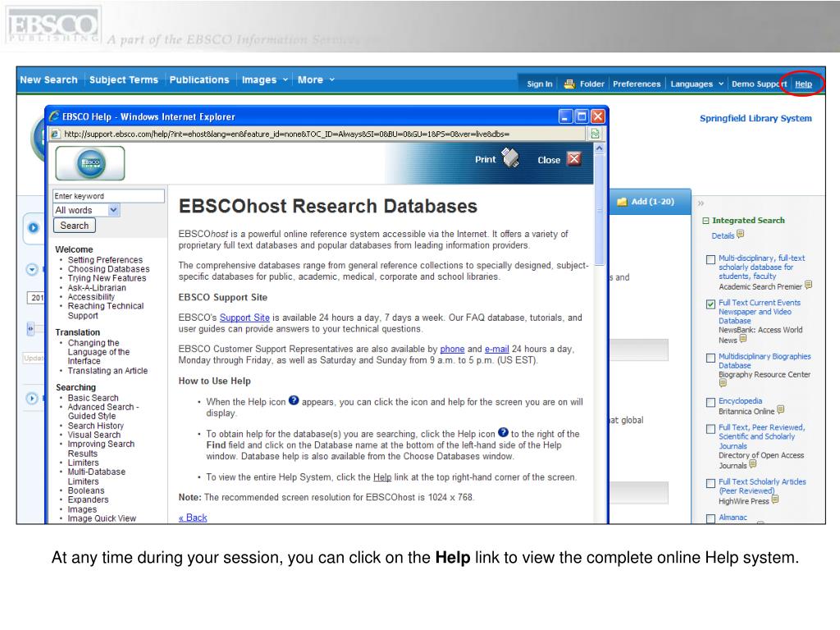Open Ask-A-Librarian help topic

point(97,288)
